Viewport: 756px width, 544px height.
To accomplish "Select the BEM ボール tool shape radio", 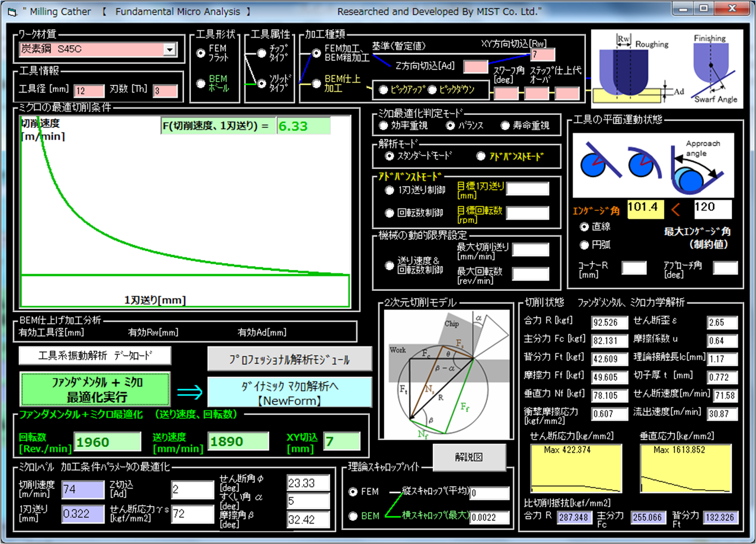I will click(x=201, y=83).
